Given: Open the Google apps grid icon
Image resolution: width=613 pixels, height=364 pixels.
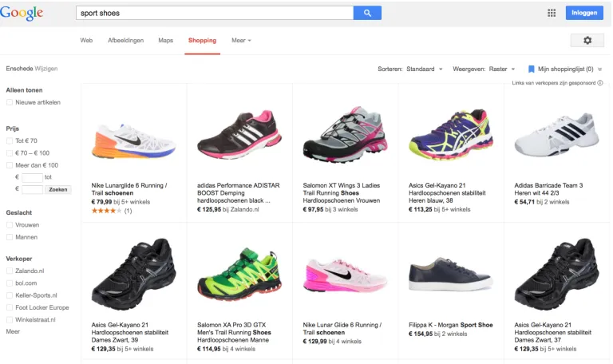Looking at the screenshot, I should coord(552,13).
